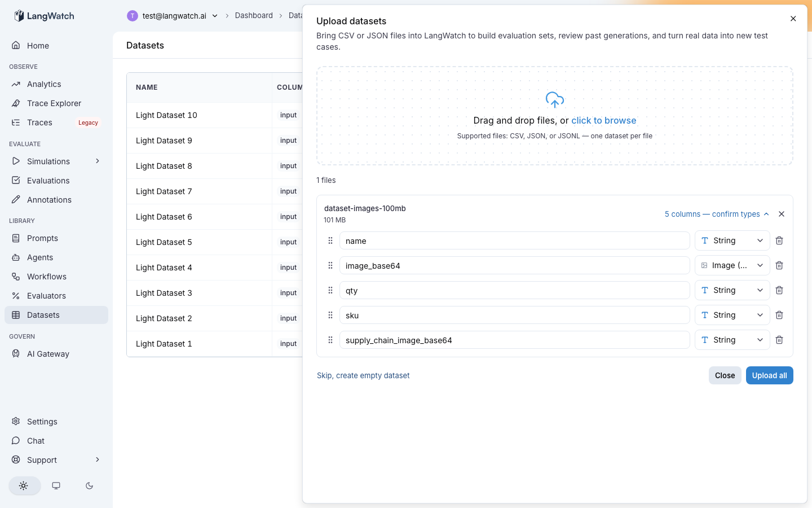Viewport: 812px width, 508px height.
Task: Open Evaluators in the sidebar
Action: tap(56, 296)
